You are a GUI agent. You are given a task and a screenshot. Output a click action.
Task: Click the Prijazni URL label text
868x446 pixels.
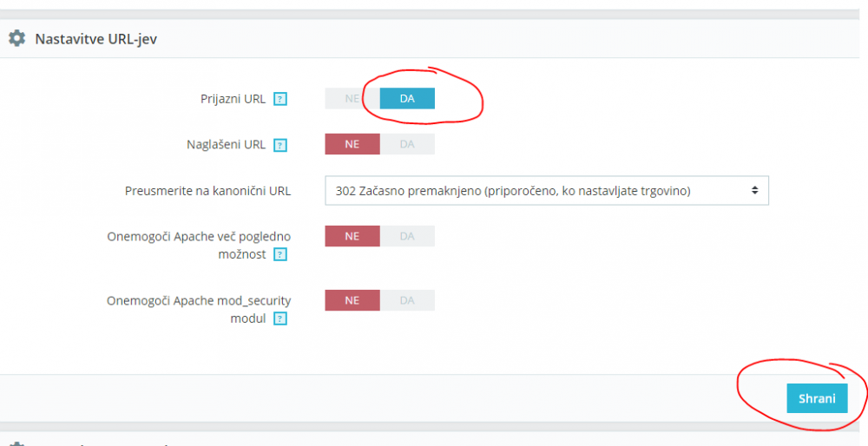[x=233, y=99]
